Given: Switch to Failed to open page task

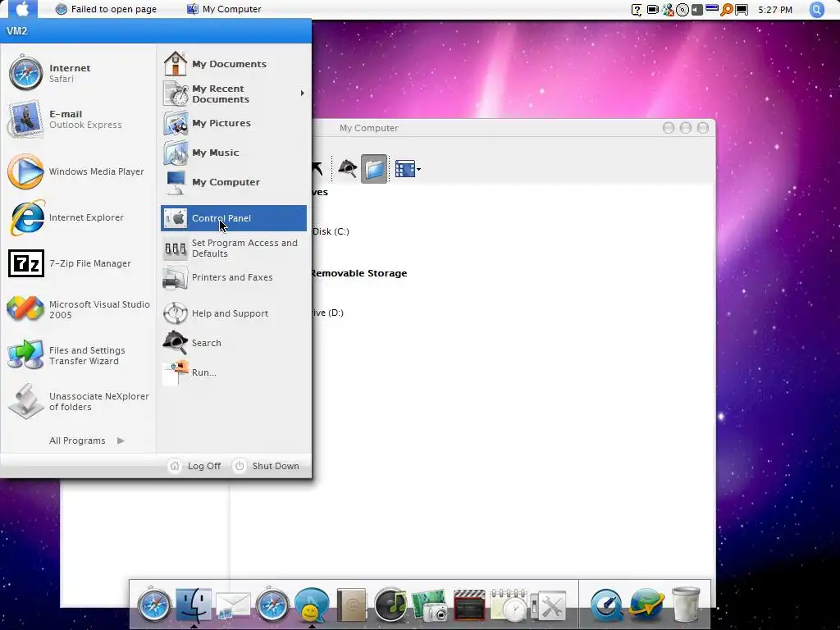Looking at the screenshot, I should [x=106, y=9].
